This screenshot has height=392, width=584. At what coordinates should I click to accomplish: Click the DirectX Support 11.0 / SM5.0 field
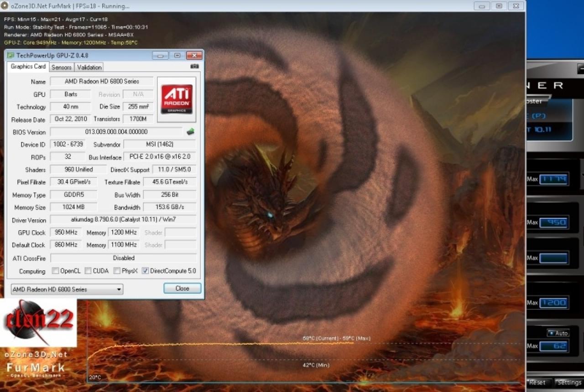coord(174,170)
